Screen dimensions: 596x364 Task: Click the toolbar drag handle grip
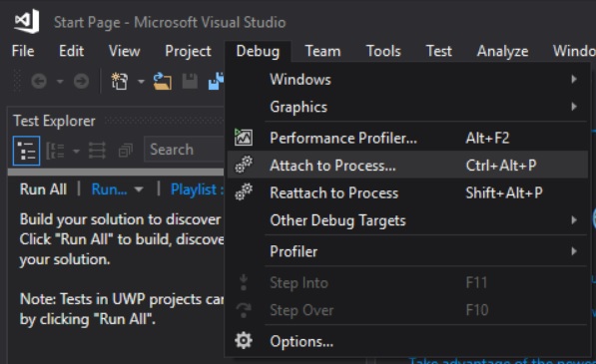coord(17,81)
